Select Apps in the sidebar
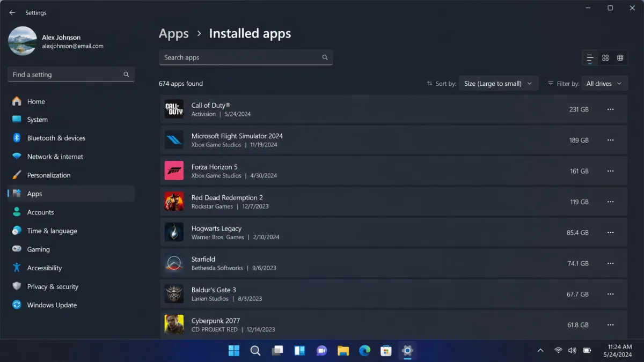Viewport: 644px width, 362px height. click(71, 194)
